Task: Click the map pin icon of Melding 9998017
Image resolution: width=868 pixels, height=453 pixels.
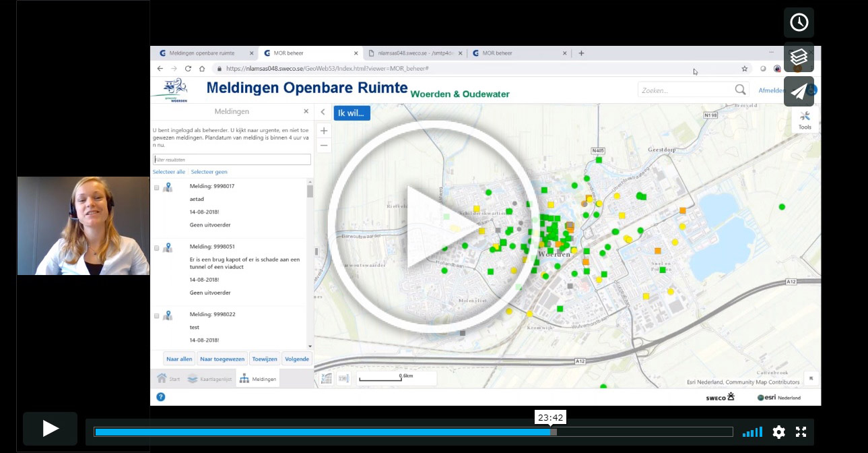Action: point(168,187)
